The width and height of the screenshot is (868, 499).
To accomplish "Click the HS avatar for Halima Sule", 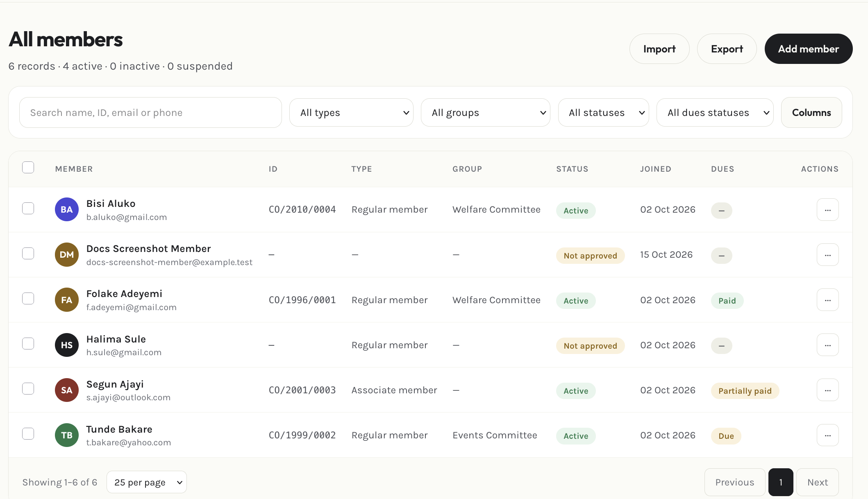I will (x=67, y=345).
